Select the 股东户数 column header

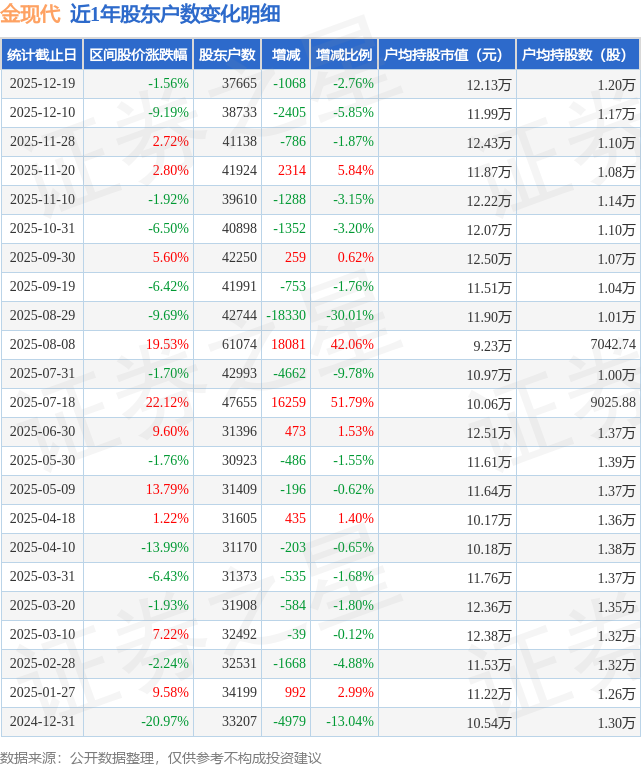(227, 55)
